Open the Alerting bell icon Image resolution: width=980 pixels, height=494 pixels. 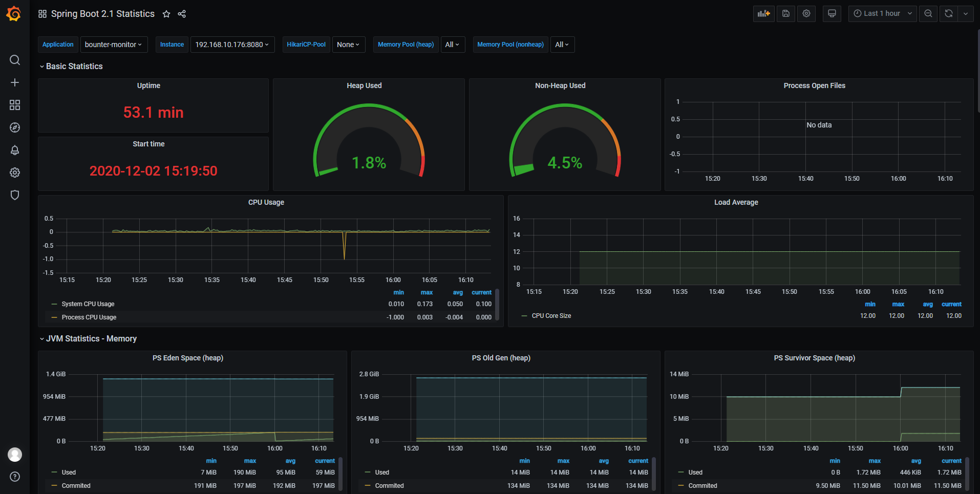point(15,150)
